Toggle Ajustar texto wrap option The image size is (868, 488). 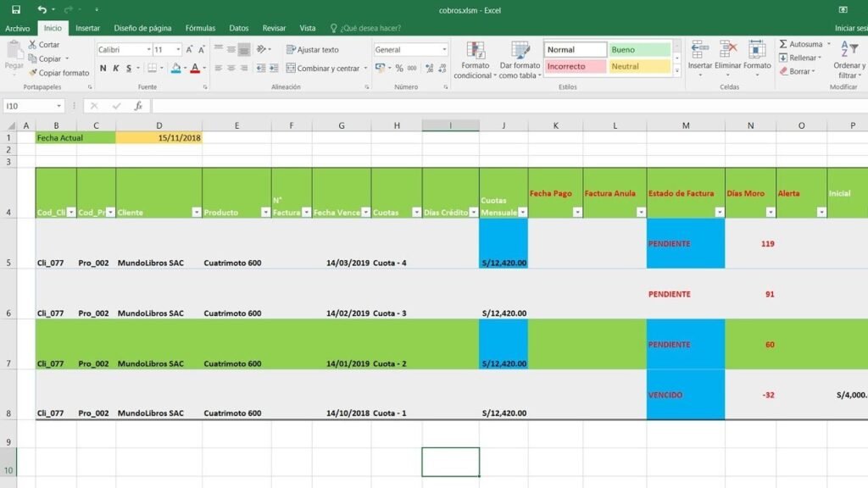[312, 50]
